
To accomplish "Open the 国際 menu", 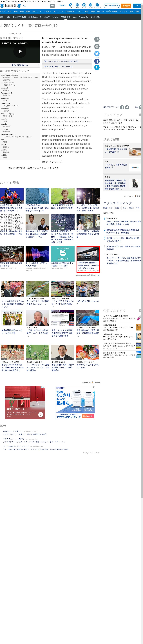I will click(x=28, y=12).
